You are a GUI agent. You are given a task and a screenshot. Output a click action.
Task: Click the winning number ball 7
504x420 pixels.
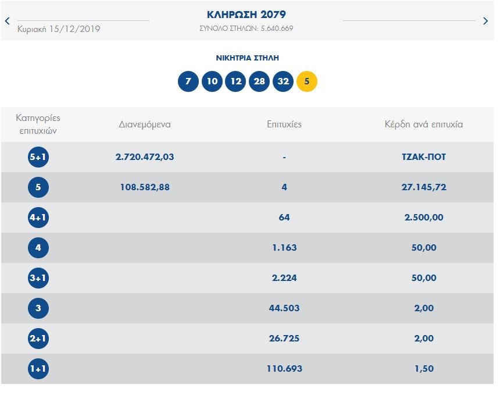coord(188,81)
